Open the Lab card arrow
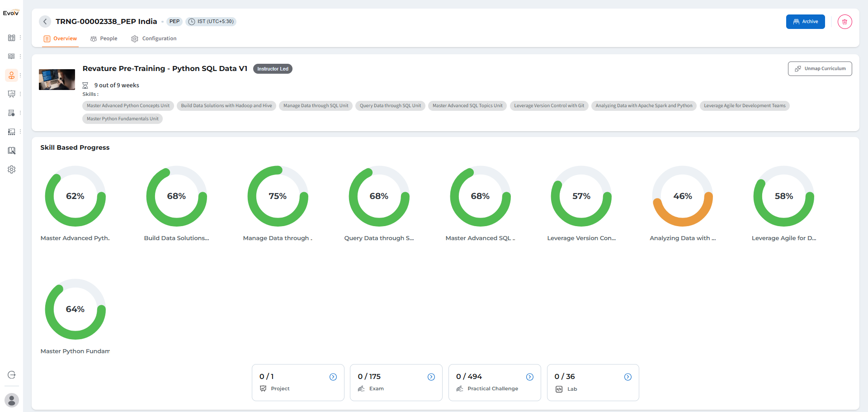868x412 pixels. pos(628,377)
